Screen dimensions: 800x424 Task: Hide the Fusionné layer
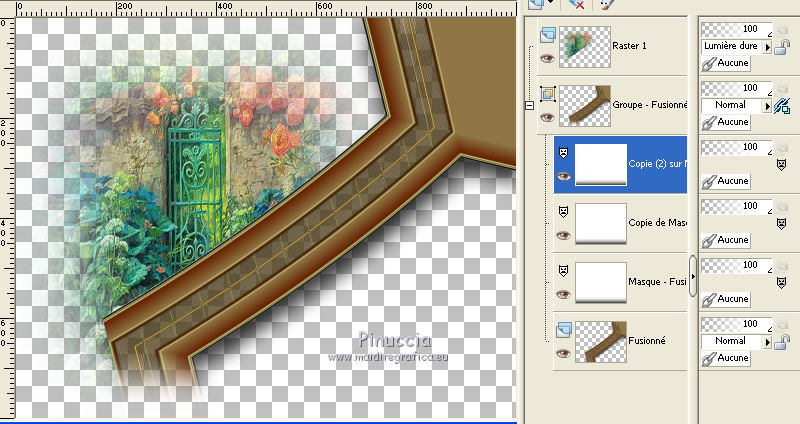pos(563,354)
